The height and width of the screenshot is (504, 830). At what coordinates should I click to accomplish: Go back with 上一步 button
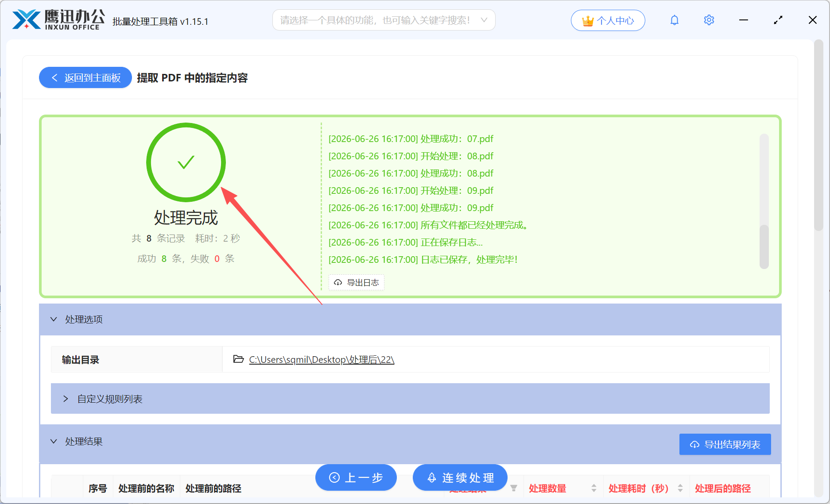click(356, 477)
